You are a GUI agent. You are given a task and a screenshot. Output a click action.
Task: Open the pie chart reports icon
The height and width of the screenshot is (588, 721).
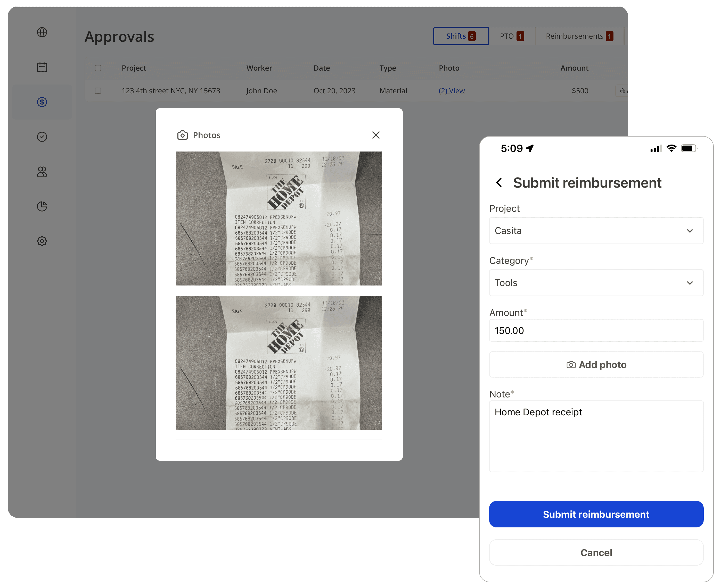(x=42, y=206)
